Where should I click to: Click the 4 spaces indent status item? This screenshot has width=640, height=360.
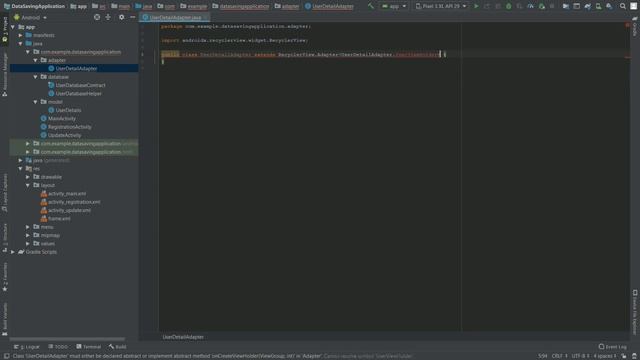(604, 356)
